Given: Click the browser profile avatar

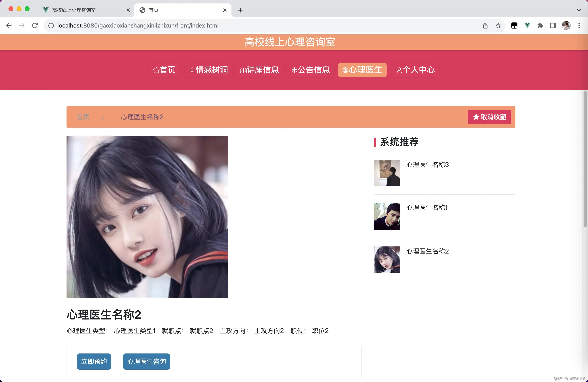Looking at the screenshot, I should [x=566, y=25].
